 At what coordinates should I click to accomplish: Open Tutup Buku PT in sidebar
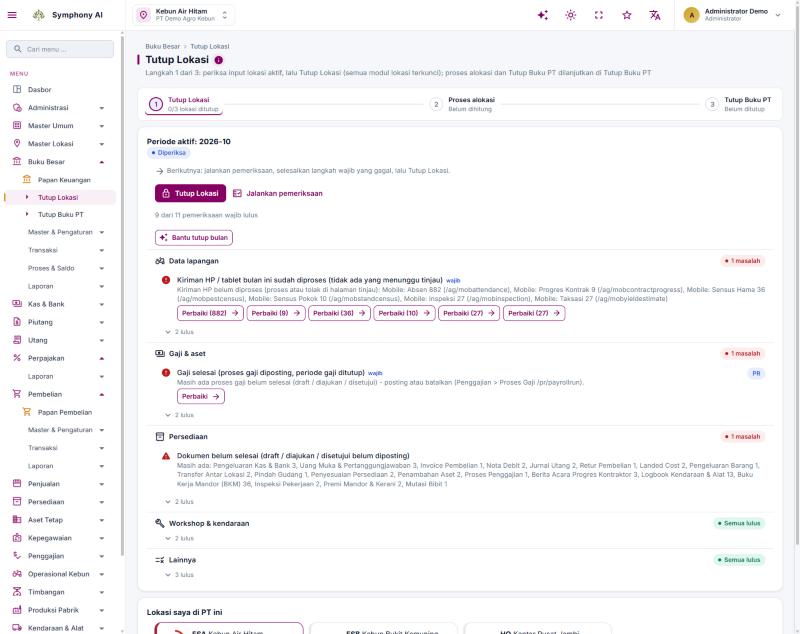pyautogui.click(x=61, y=215)
